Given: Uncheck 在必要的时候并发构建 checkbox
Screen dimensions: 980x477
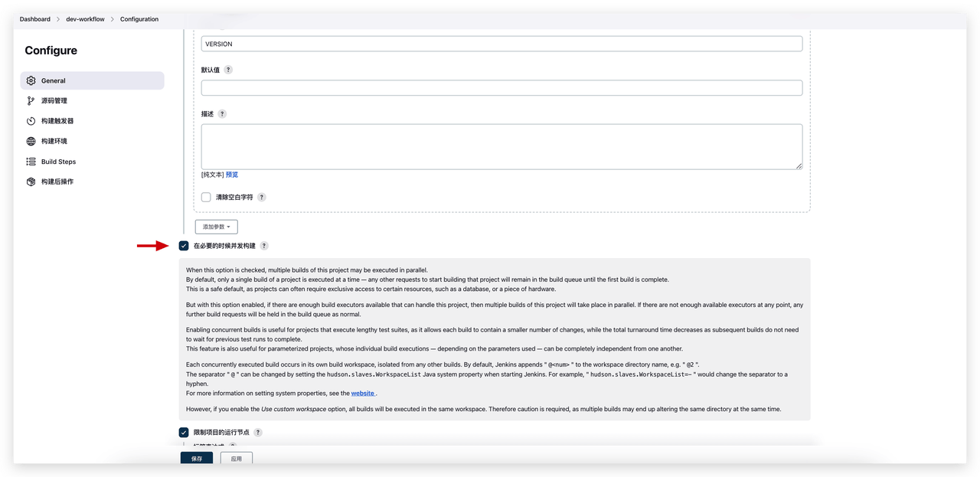Looking at the screenshot, I should 184,246.
